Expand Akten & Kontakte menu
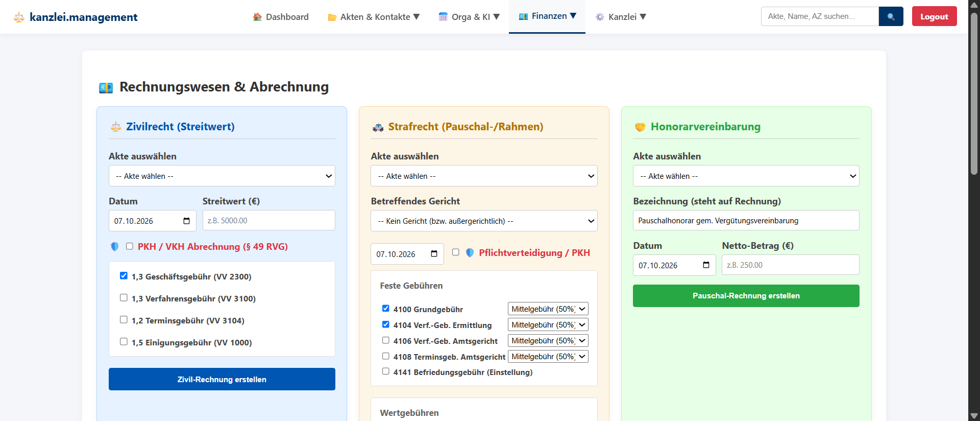 point(374,17)
